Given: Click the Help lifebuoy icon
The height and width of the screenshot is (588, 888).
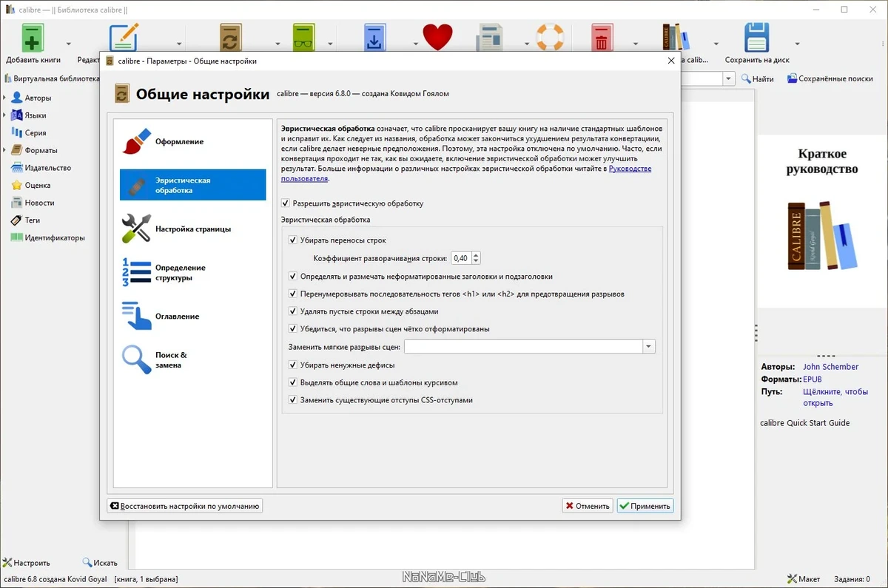Looking at the screenshot, I should pos(550,38).
